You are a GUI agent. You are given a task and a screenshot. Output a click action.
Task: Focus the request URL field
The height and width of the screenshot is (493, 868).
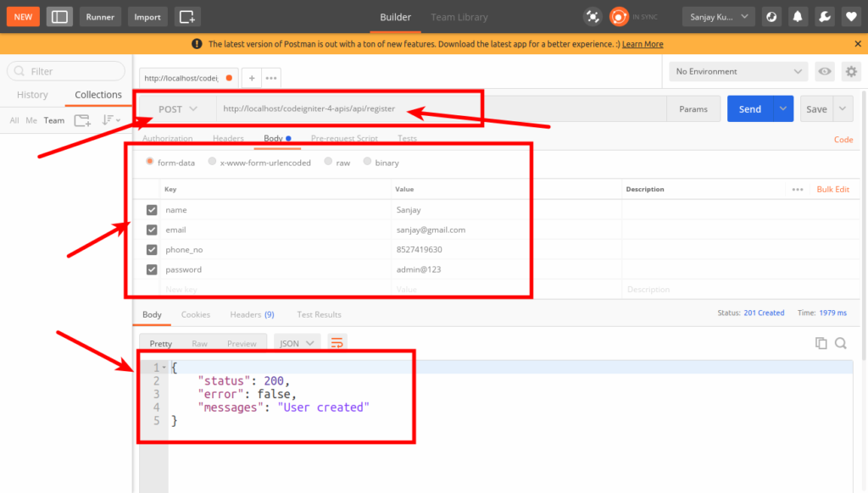pos(441,109)
